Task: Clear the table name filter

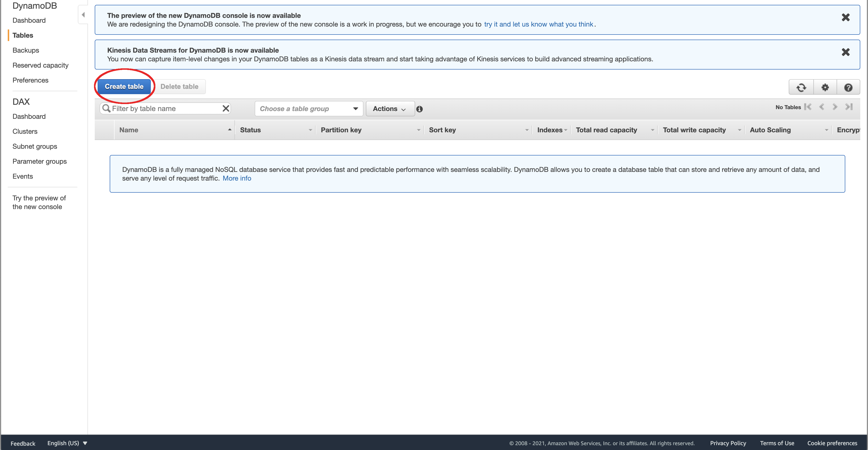Action: coord(226,108)
